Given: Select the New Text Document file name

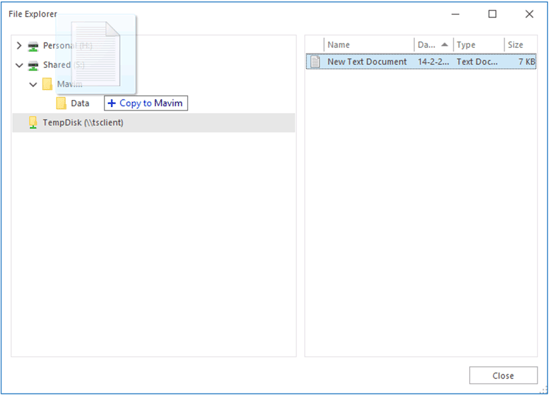Looking at the screenshot, I should point(367,62).
